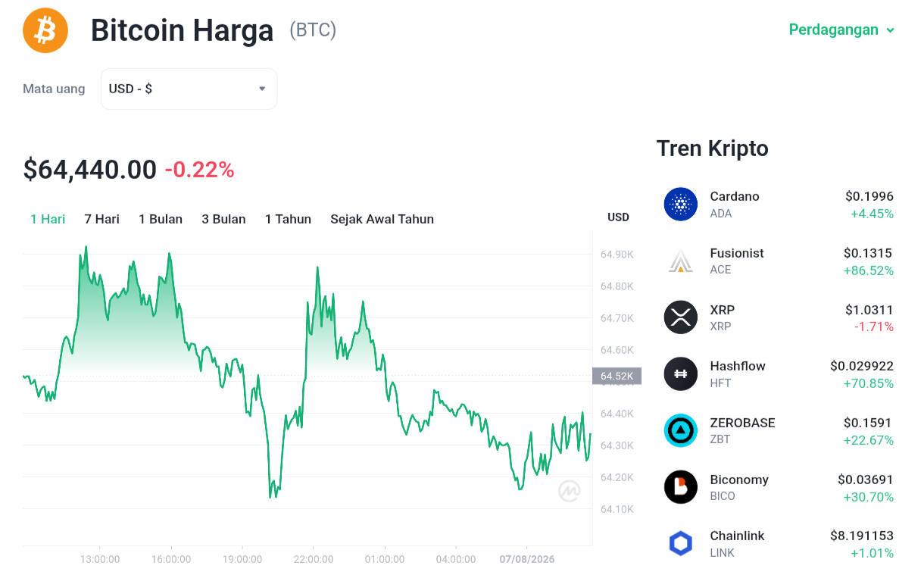
Task: Open the Cardano coin icon
Action: coord(681,204)
